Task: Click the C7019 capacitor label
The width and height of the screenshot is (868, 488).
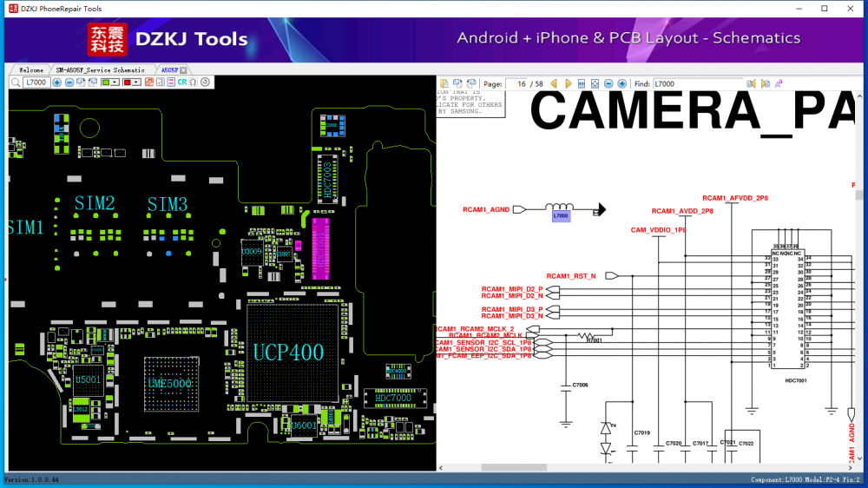Action: tap(642, 432)
